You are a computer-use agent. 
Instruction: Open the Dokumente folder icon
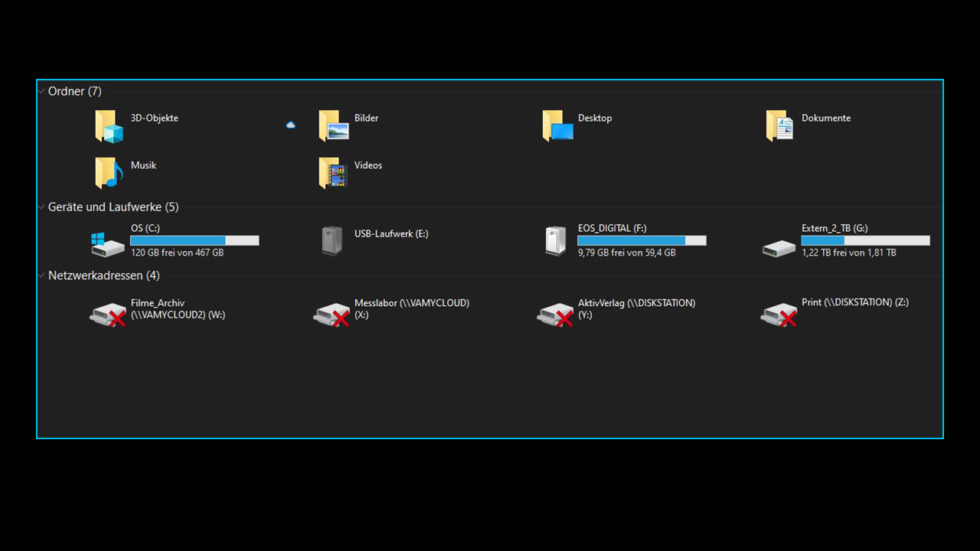tap(779, 127)
